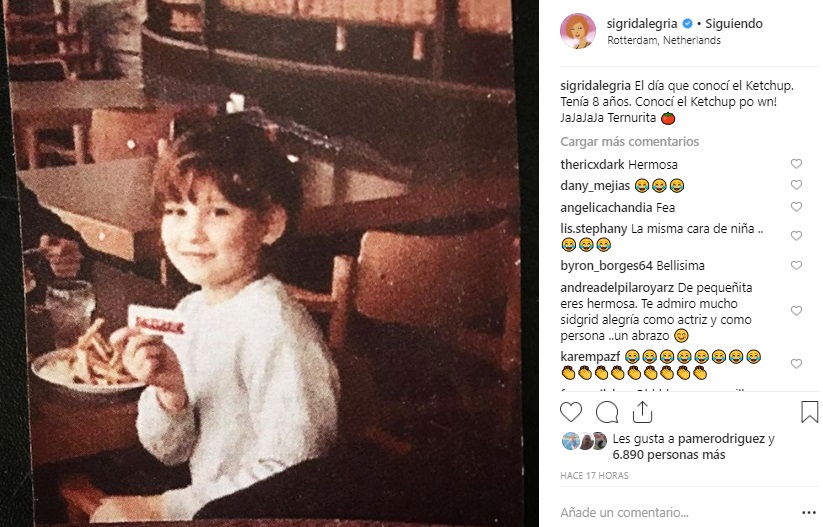Like andreadelpilaroyarz's comment heart
The image size is (823, 527).
point(796,311)
